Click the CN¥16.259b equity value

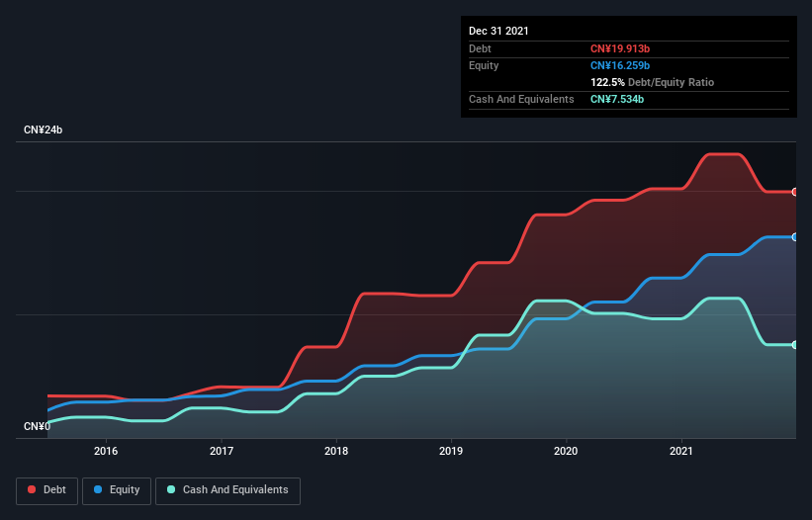(x=620, y=65)
